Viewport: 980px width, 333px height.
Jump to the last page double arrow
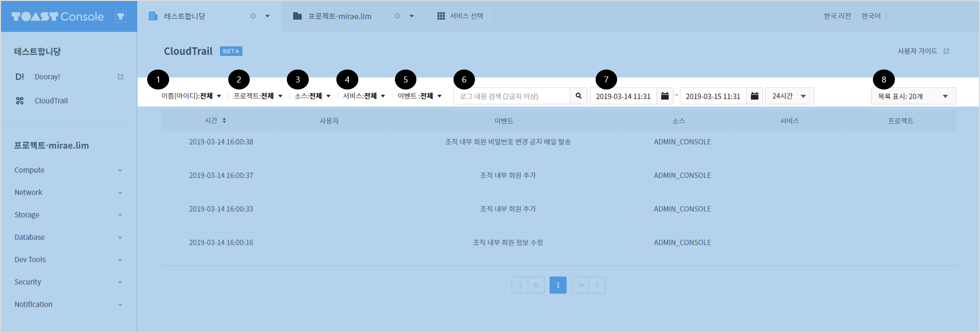[x=581, y=285]
